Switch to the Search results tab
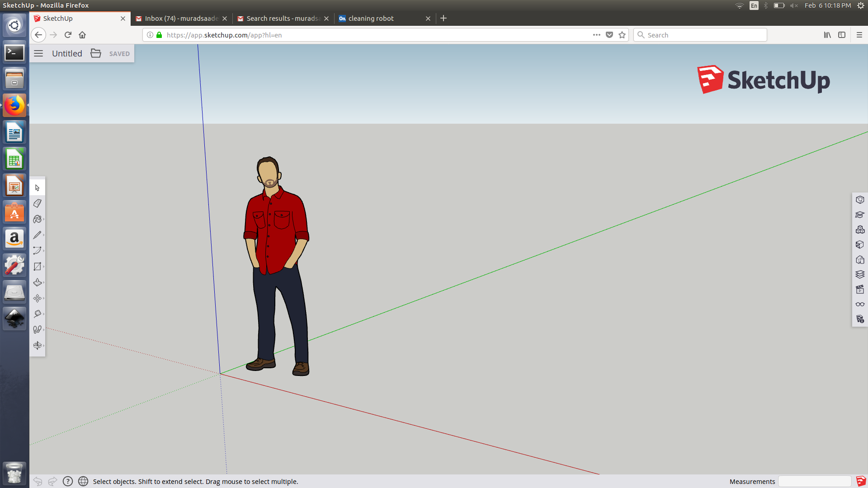Viewport: 868px width, 488px height. (283, 19)
